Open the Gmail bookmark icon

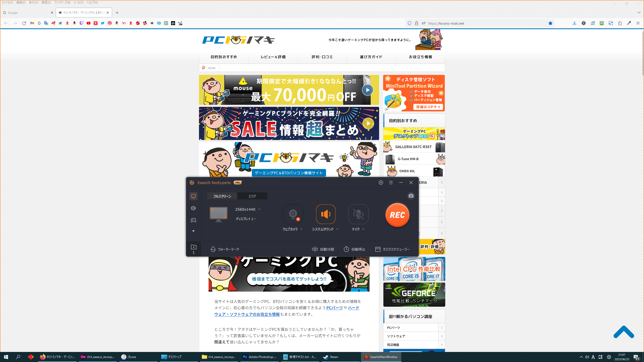point(32,23)
